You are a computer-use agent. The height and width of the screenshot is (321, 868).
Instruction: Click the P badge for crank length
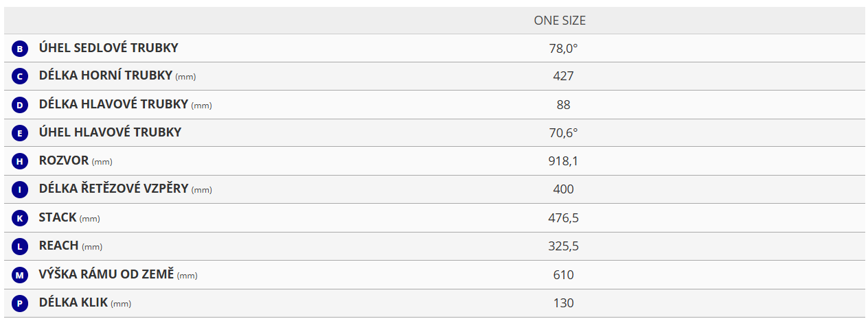[x=20, y=303]
